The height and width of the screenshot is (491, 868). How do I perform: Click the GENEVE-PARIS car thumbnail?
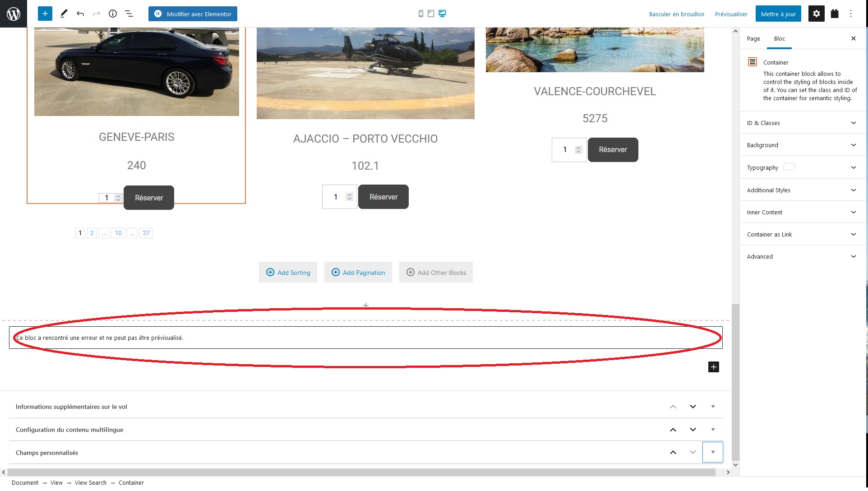pos(137,71)
